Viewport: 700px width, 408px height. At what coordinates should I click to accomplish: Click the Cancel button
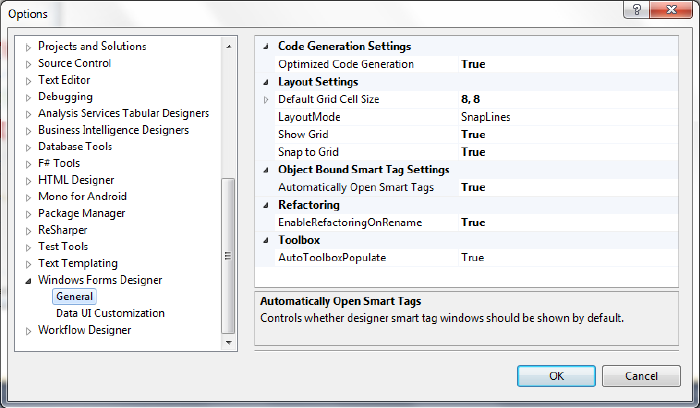click(641, 376)
